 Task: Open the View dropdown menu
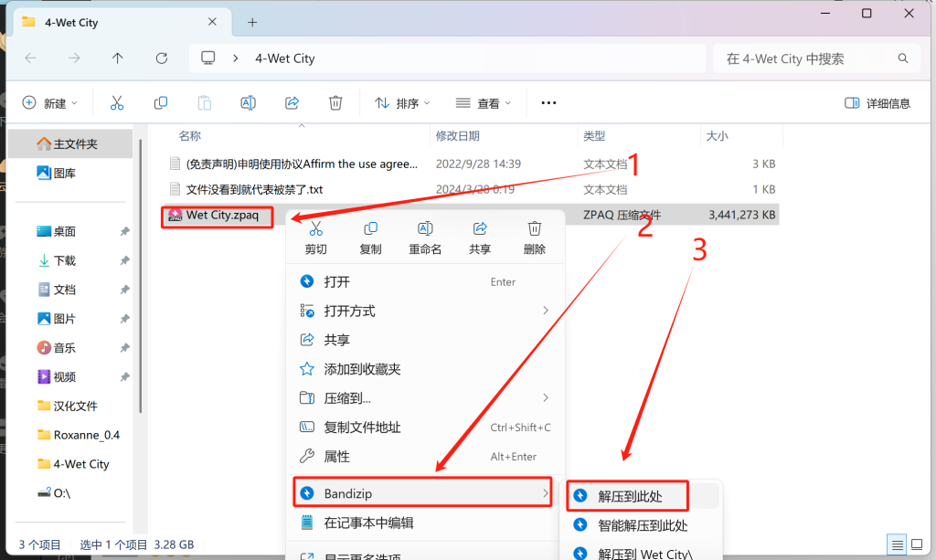(484, 103)
